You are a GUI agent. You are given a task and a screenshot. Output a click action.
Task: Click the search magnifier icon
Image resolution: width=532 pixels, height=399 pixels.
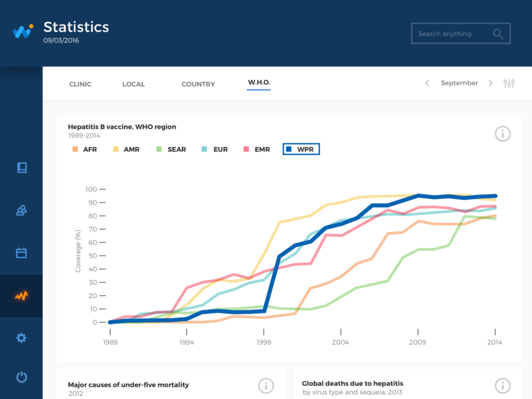[x=498, y=34]
